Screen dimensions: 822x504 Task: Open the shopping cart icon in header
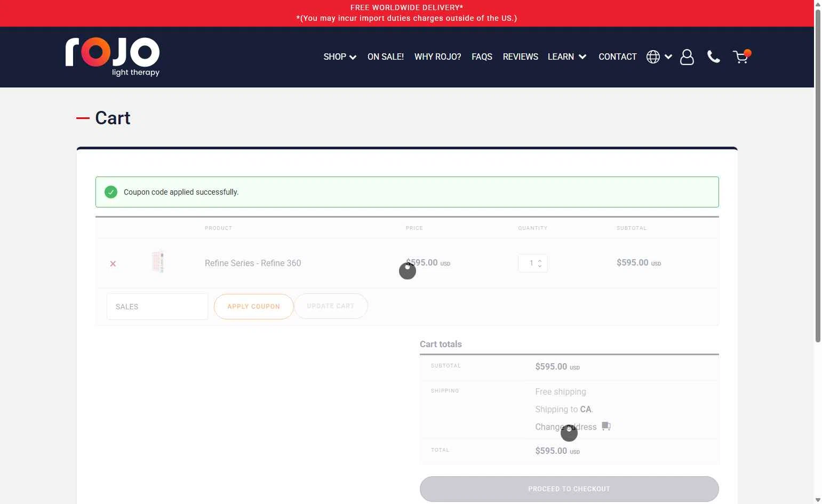coord(741,57)
